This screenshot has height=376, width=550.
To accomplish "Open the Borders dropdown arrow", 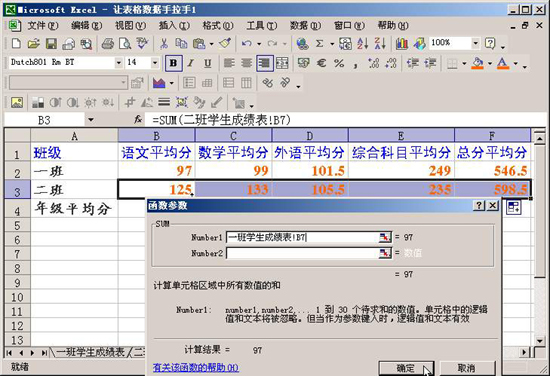I will [464, 63].
